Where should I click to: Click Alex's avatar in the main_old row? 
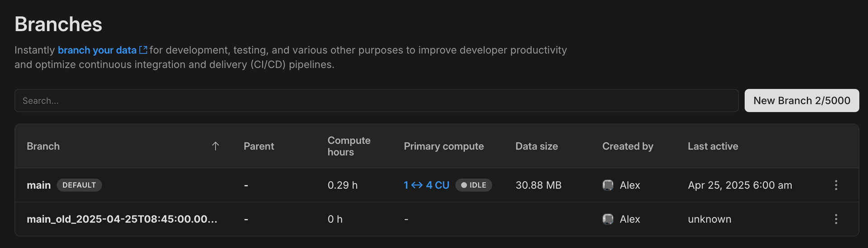pyautogui.click(x=608, y=219)
